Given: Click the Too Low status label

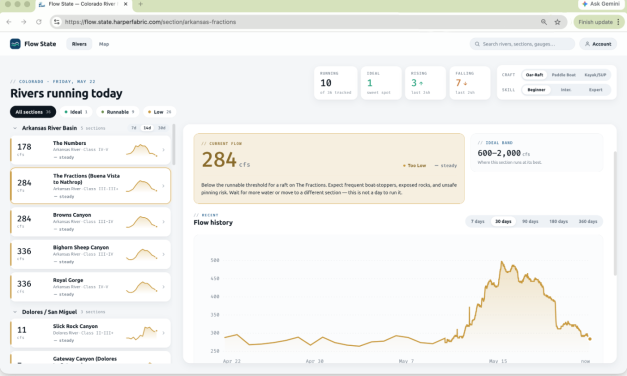Looking at the screenshot, I should point(414,166).
